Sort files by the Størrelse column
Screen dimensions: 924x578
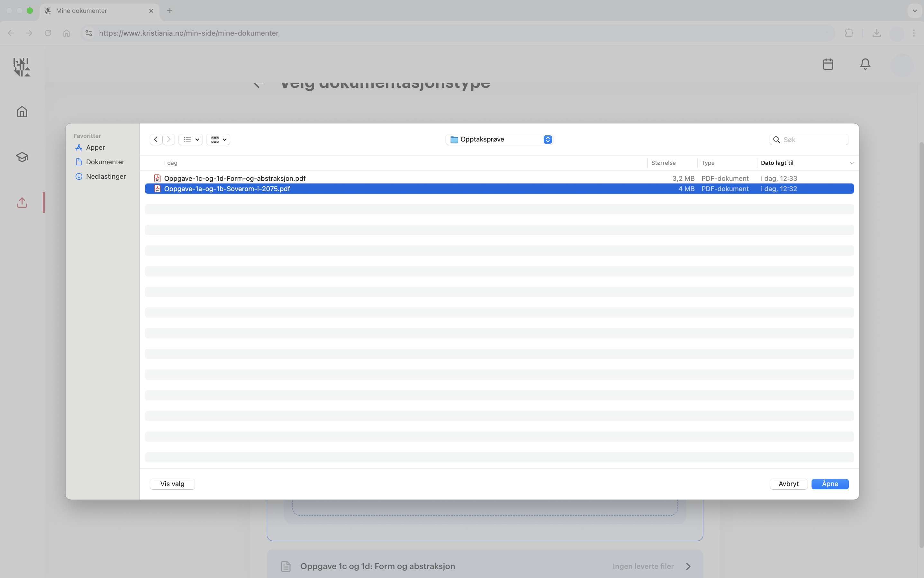664,162
